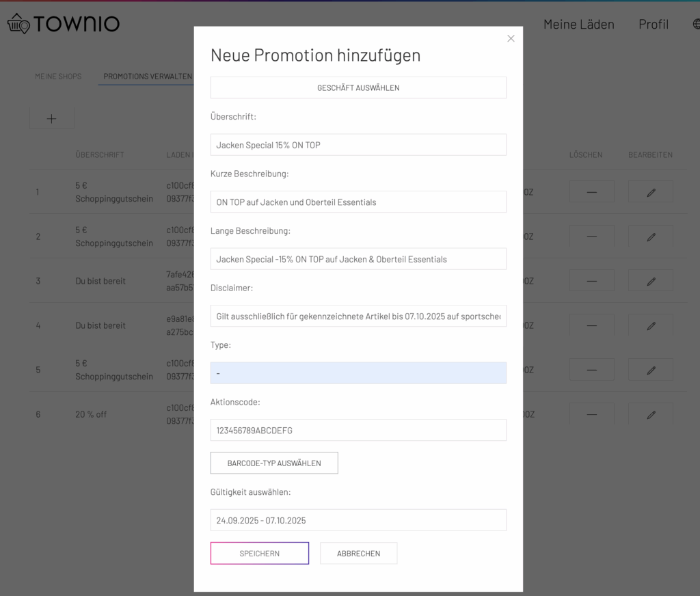
Task: Open Geschäft auswählen selector
Action: pyautogui.click(x=358, y=88)
